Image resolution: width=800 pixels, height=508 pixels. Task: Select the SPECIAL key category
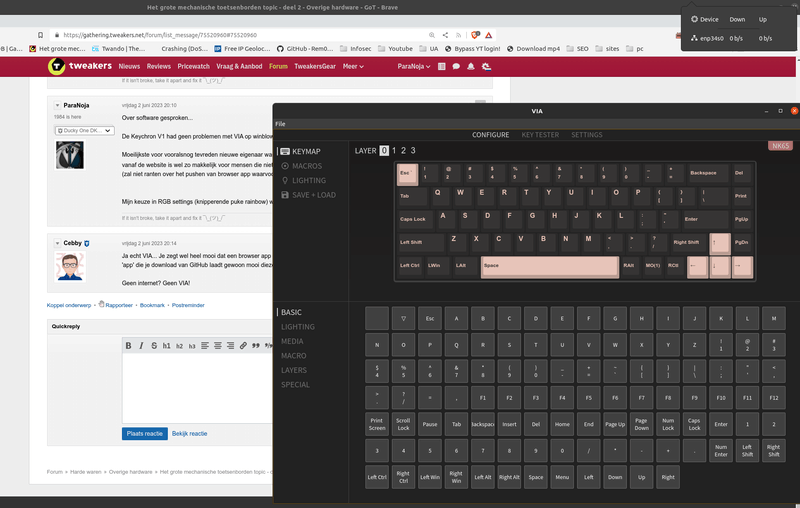pos(295,385)
